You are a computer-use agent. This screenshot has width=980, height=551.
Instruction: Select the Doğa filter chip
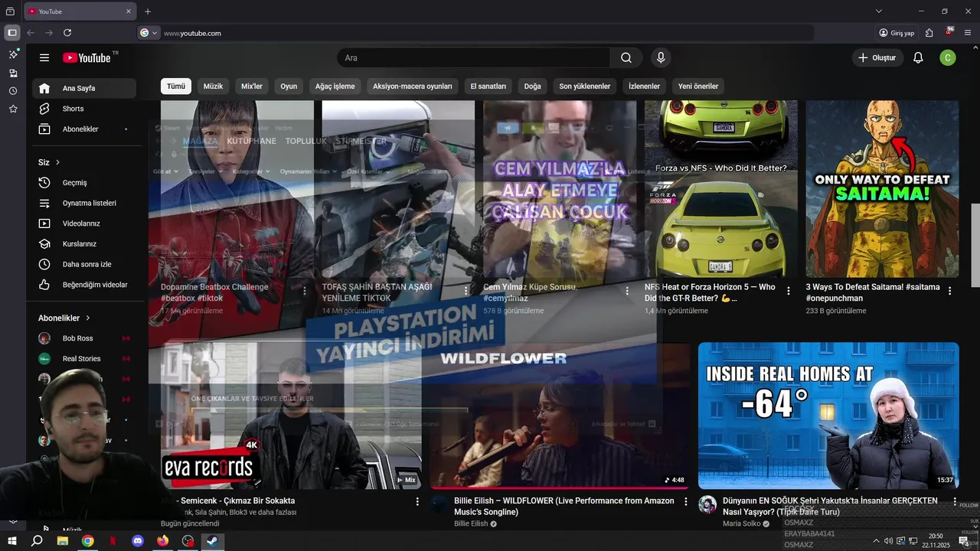point(533,86)
